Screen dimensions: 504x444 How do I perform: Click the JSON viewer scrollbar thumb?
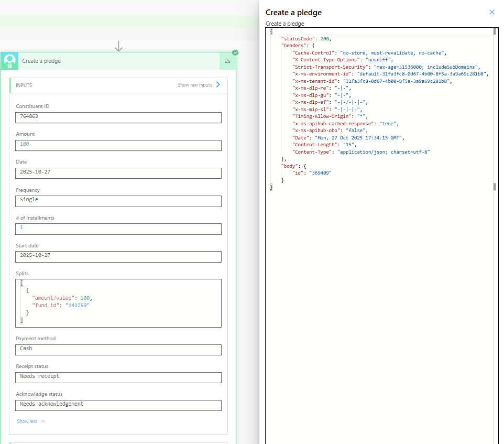tap(495, 31)
